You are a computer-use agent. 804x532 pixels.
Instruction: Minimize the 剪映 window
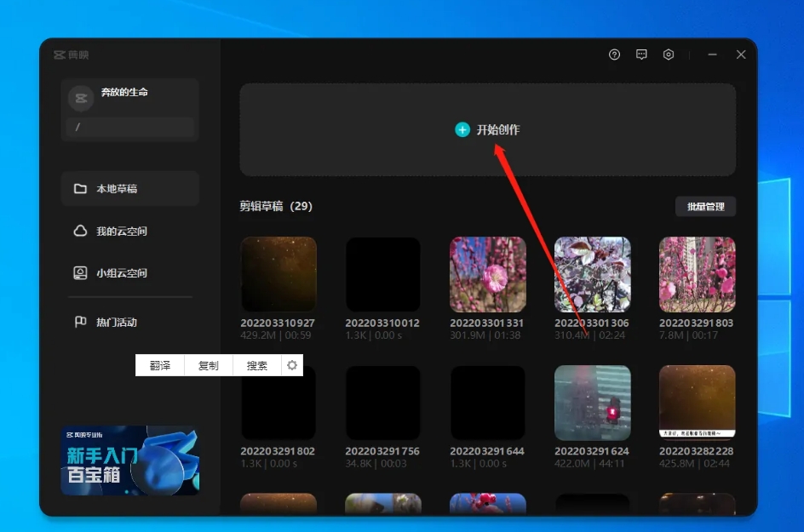712,54
